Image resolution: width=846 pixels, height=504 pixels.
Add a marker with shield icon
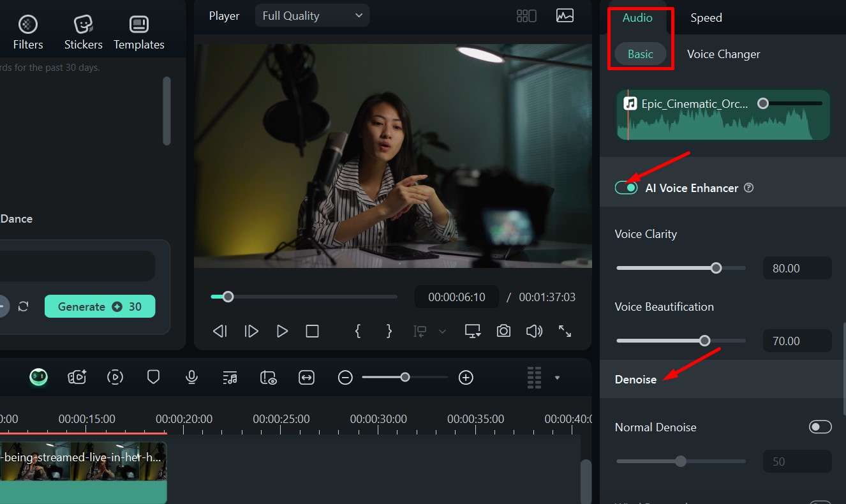tap(153, 377)
